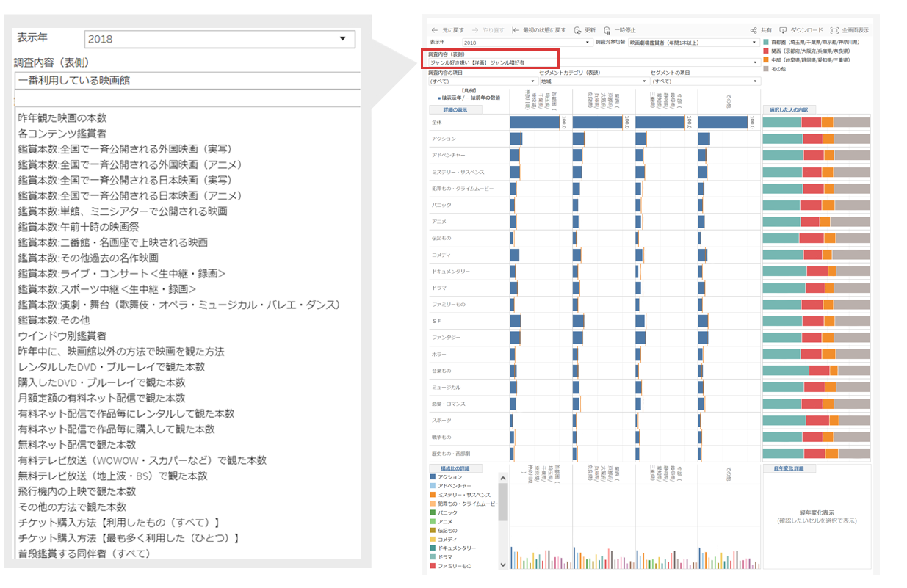Click 全体 row label in chart
This screenshot has width=907, height=588.
pos(437,122)
